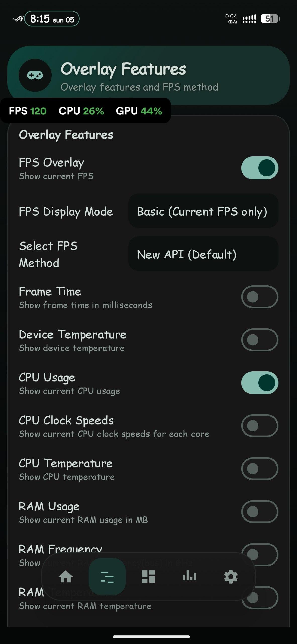Tap the signal strength icon
Image resolution: width=297 pixels, height=644 pixels.
tap(249, 19)
